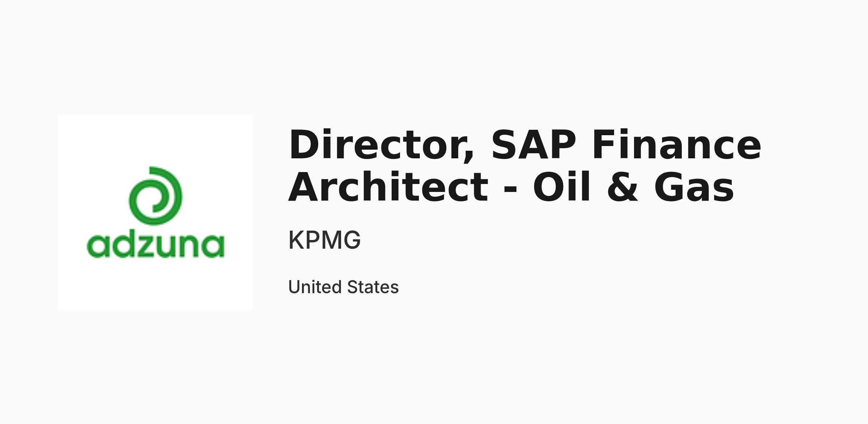868x424 pixels.
Task: Click the word Architect in the heading
Action: point(388,187)
